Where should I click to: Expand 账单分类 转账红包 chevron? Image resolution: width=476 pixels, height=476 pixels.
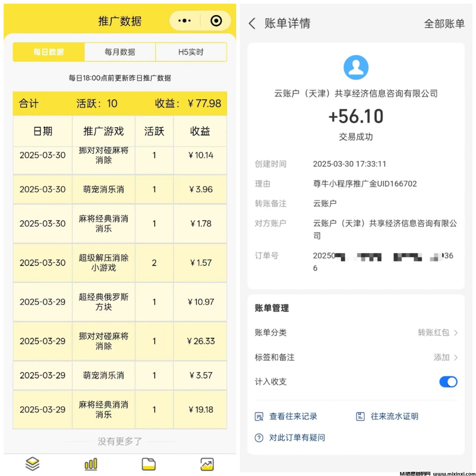(456, 333)
